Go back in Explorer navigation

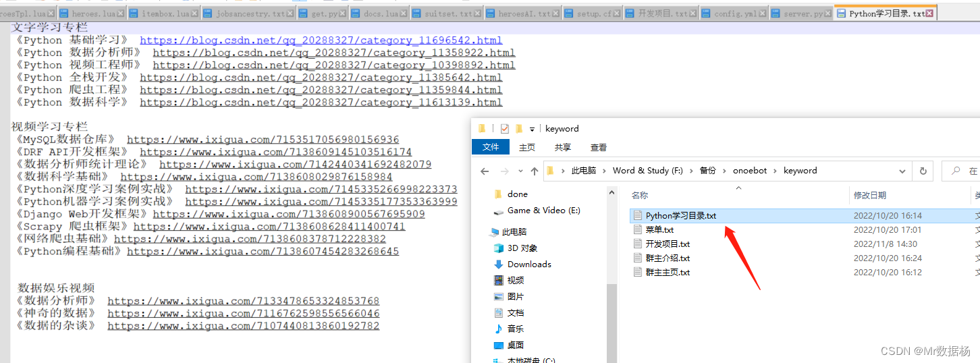coord(485,171)
